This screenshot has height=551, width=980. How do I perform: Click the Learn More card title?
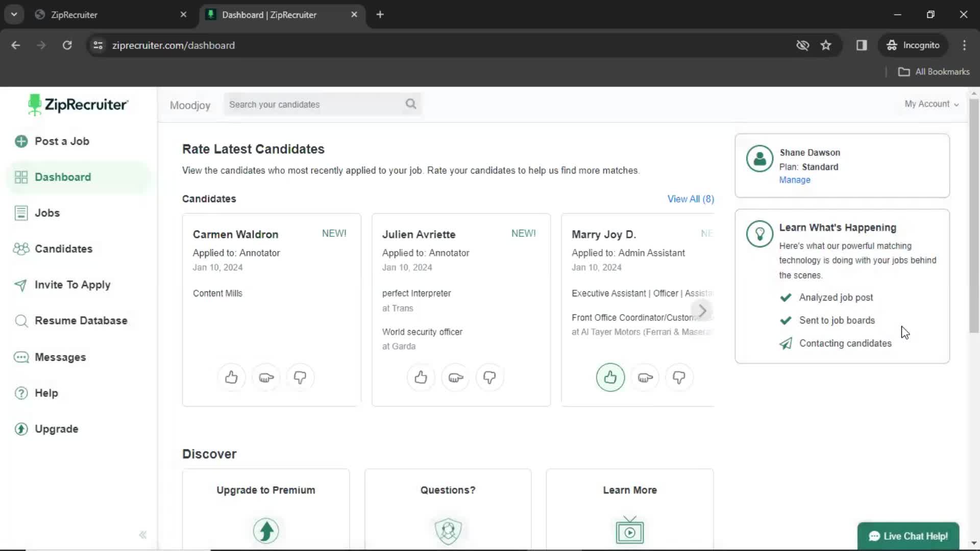[630, 490]
